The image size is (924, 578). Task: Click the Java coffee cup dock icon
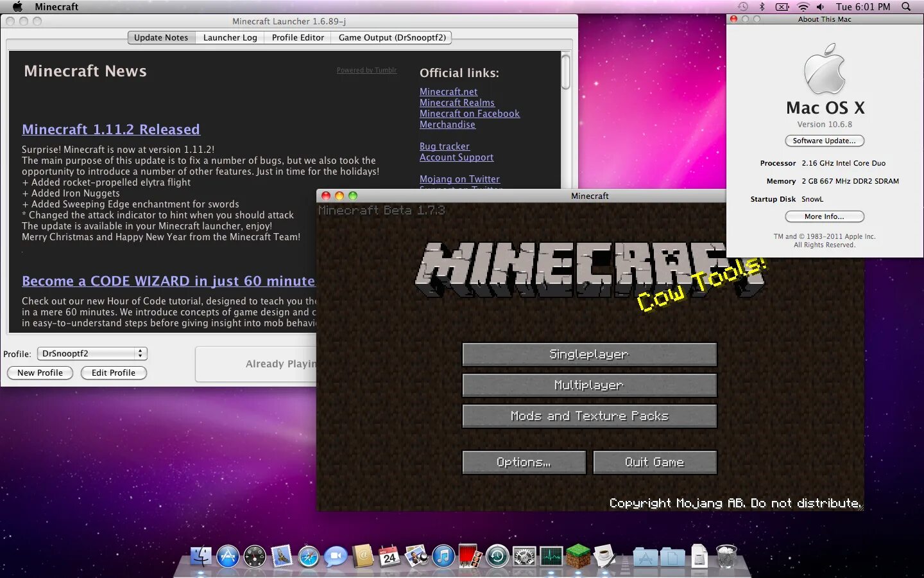604,556
